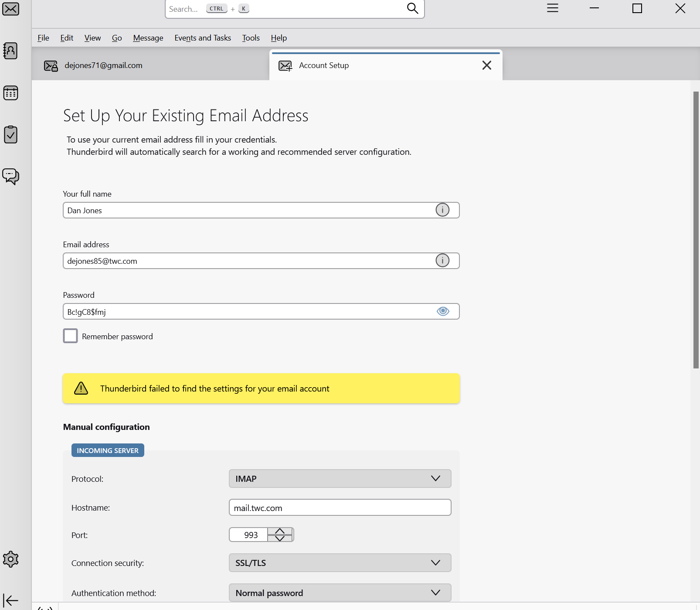Image resolution: width=700 pixels, height=610 pixels.
Task: Open the Message menu
Action: coord(148,38)
